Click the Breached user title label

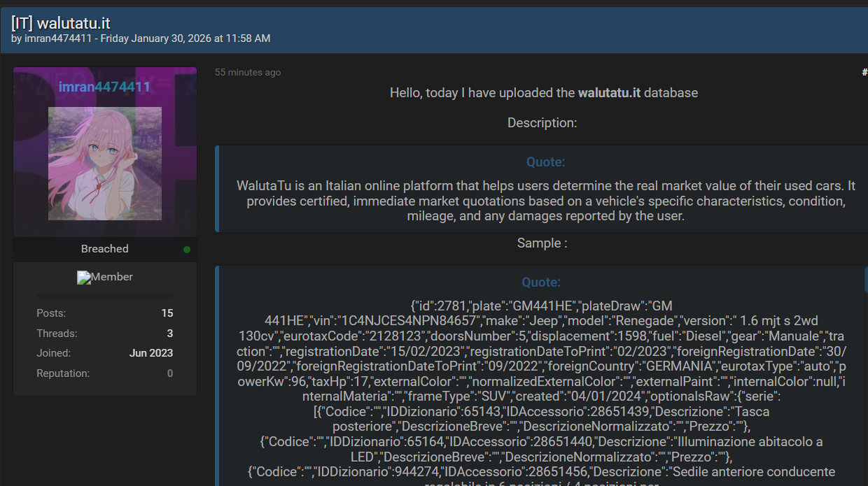[x=104, y=249]
